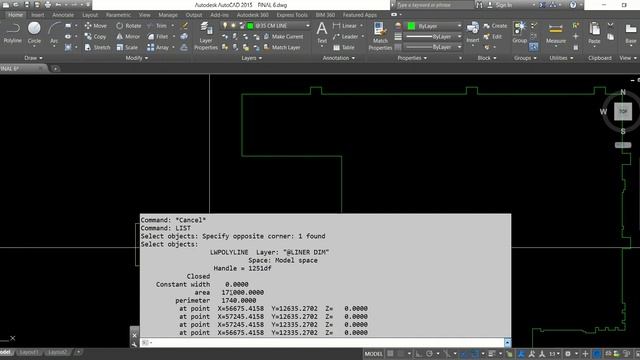Click the green object color swatch in Properties
640x360 pixels.
point(411,26)
